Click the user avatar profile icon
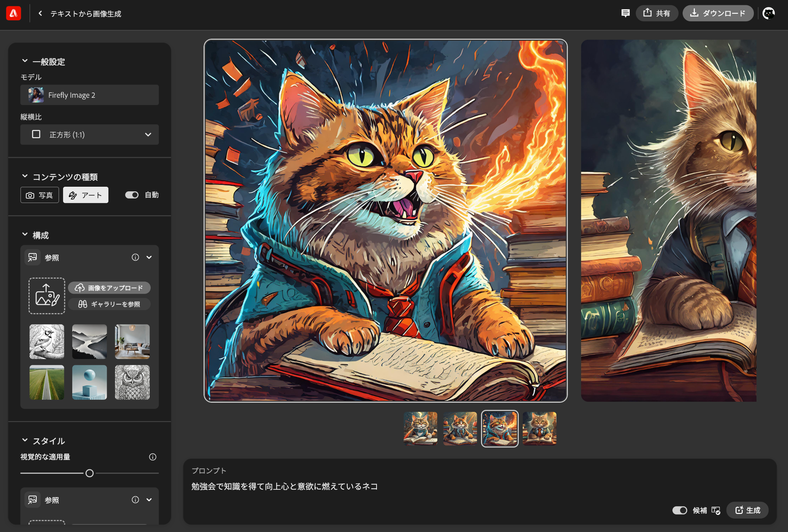The width and height of the screenshot is (788, 532). click(768, 13)
